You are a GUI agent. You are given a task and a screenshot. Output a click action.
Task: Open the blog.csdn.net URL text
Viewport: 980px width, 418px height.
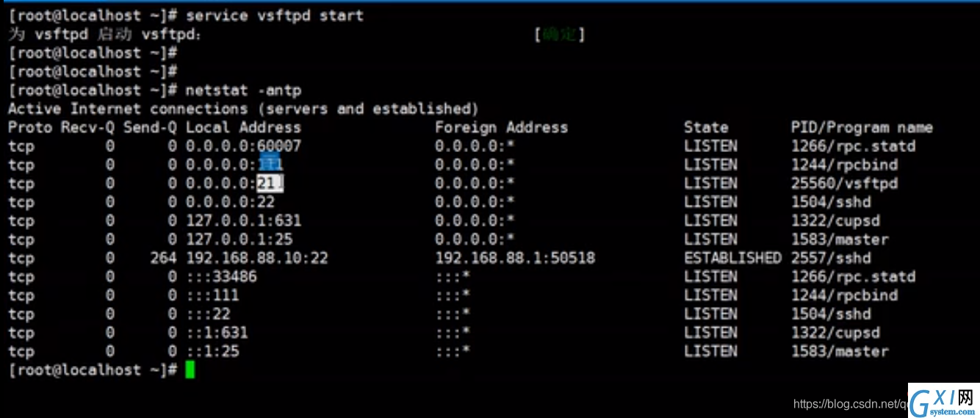tap(850, 403)
